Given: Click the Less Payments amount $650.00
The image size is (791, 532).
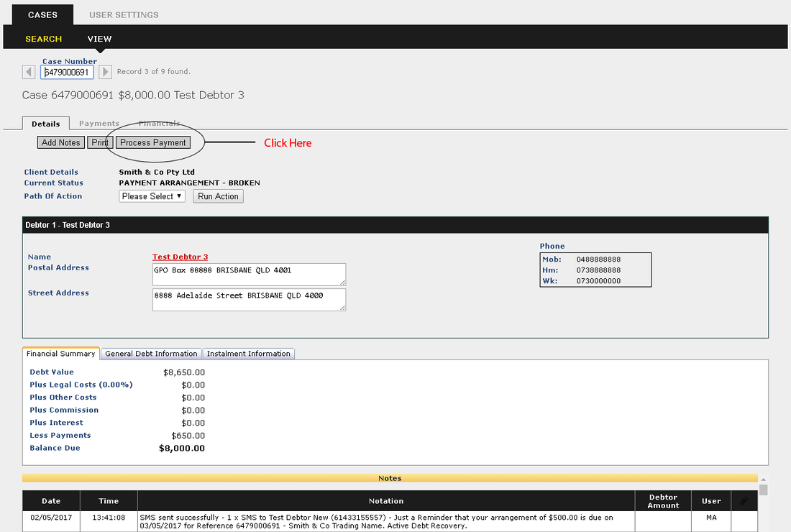Looking at the screenshot, I should pyautogui.click(x=188, y=436).
